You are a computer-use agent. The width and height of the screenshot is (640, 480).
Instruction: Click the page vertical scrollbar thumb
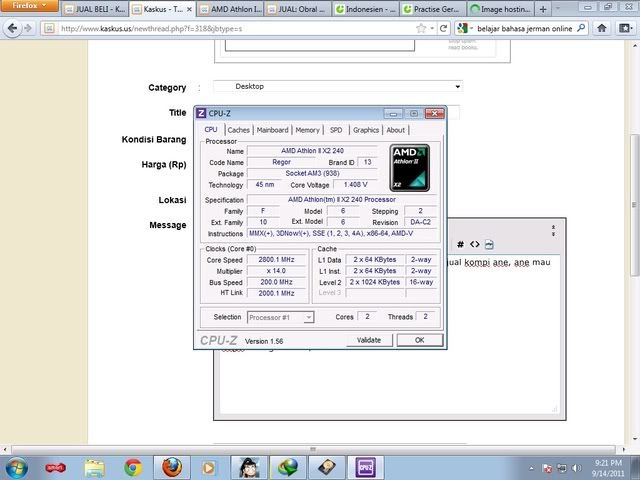point(634,205)
